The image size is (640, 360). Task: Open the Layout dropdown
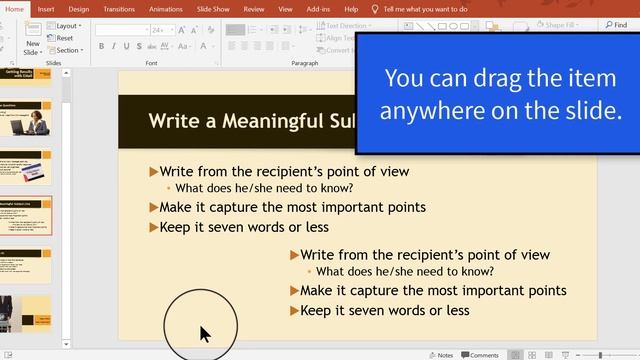[64, 26]
